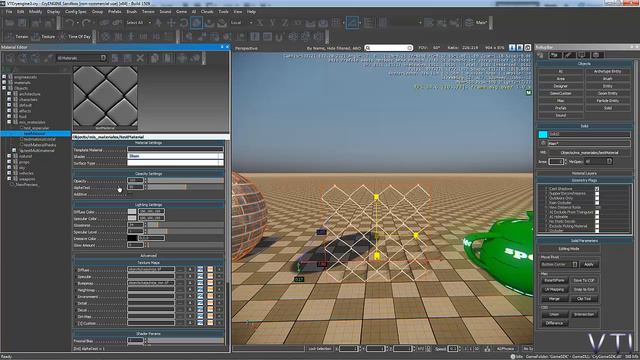Click the Diffuse Color swatch
Image resolution: width=640 pixels, height=360 pixels.
click(132, 211)
